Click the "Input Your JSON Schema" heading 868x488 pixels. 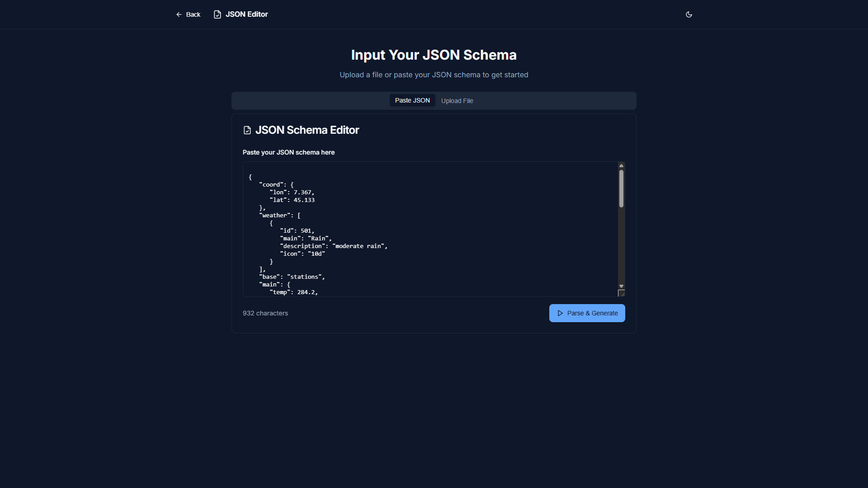(x=434, y=55)
